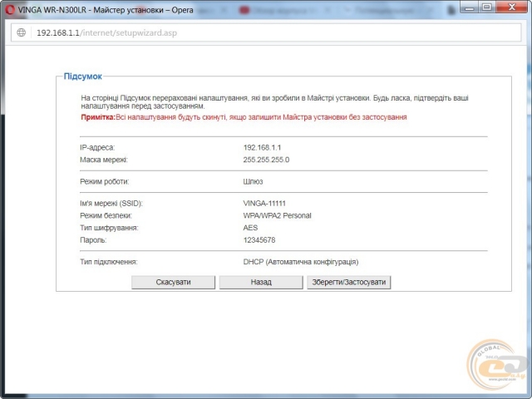Go back with the Назад button

[261, 282]
